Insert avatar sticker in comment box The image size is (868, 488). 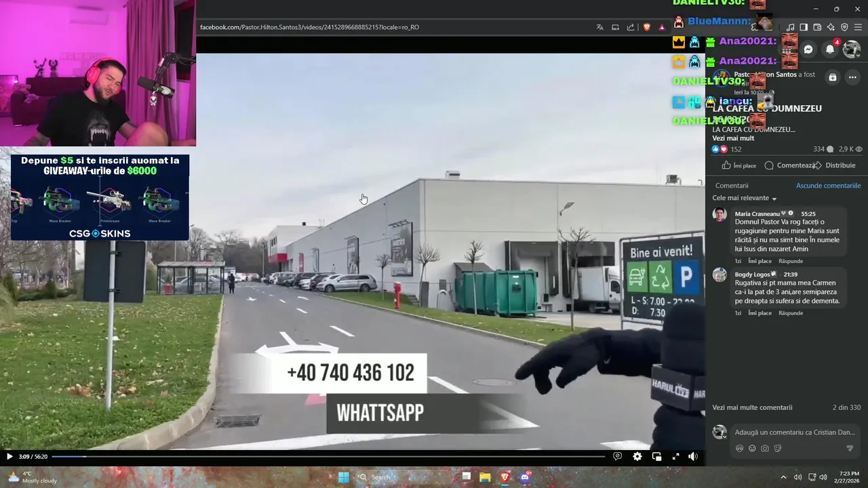pyautogui.click(x=739, y=448)
